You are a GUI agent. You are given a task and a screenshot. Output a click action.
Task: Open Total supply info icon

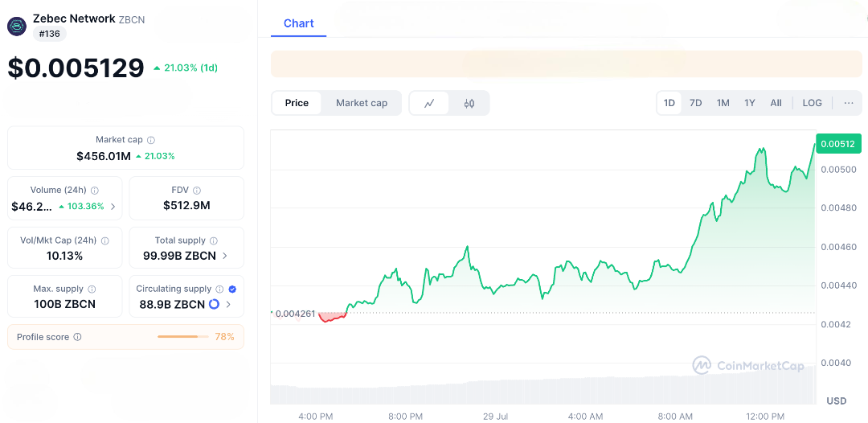pos(214,240)
